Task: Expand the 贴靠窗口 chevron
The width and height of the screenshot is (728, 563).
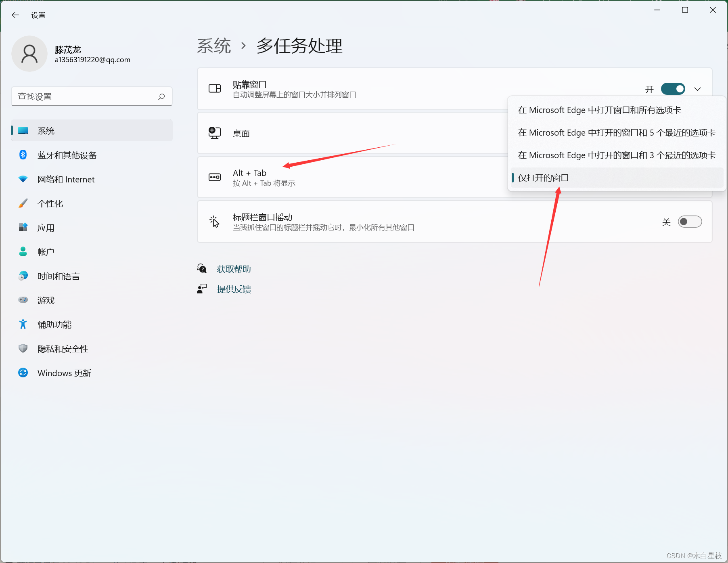Action: (697, 89)
